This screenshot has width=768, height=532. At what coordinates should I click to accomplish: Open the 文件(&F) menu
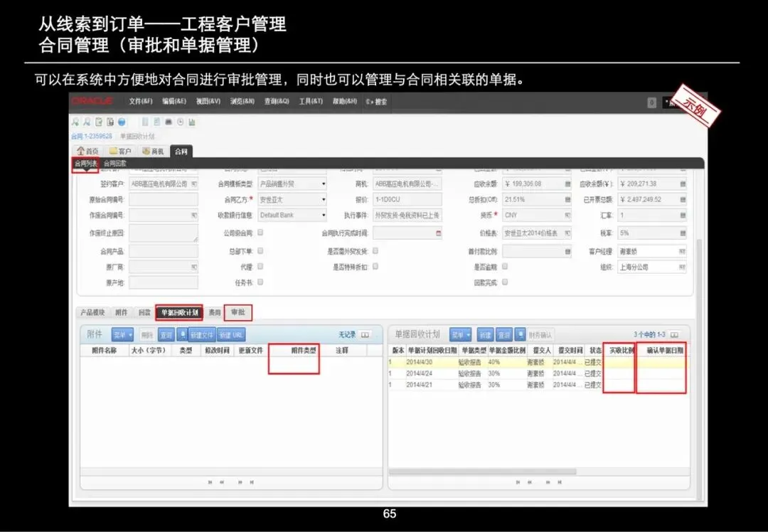pyautogui.click(x=141, y=102)
